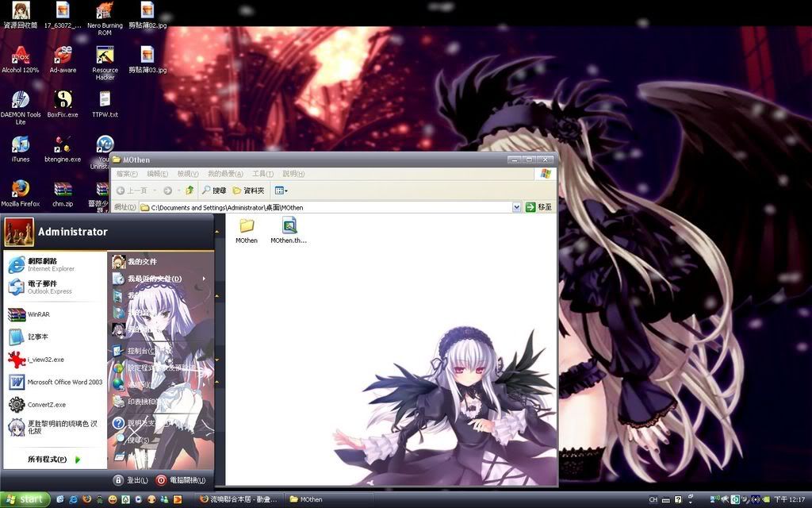Open Resource Hacker desktop shortcut
The image size is (812, 508).
(x=105, y=63)
